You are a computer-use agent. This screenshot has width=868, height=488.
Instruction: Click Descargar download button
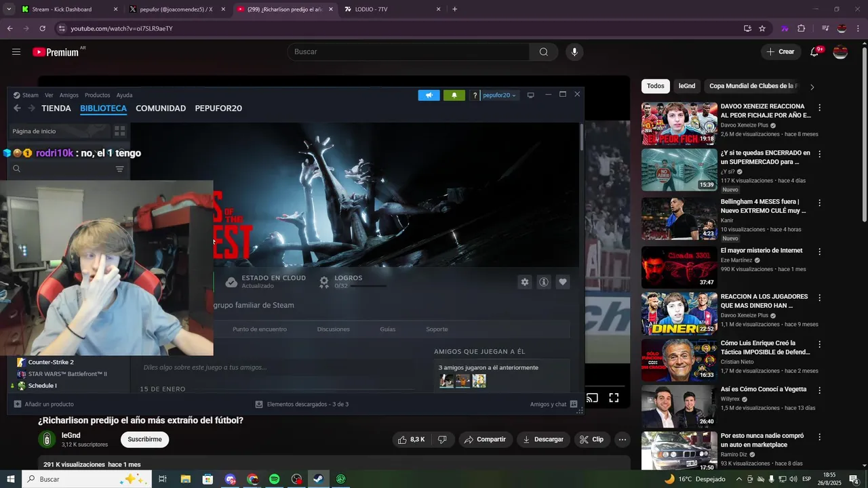542,439
